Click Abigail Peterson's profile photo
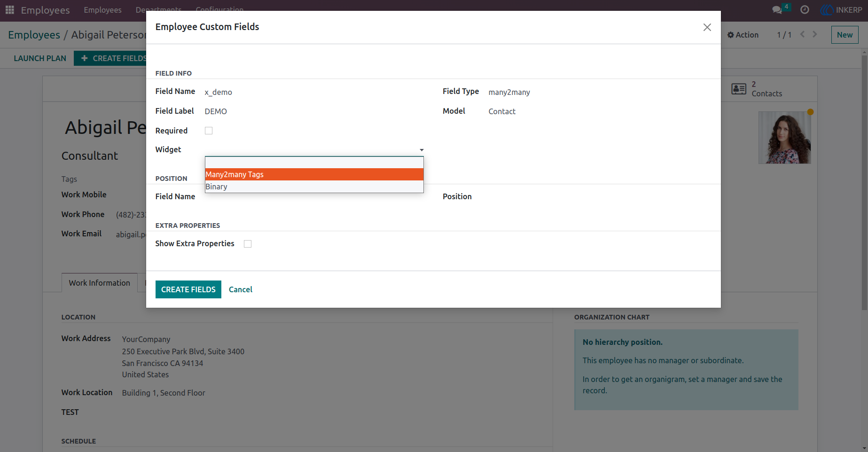 (x=784, y=138)
